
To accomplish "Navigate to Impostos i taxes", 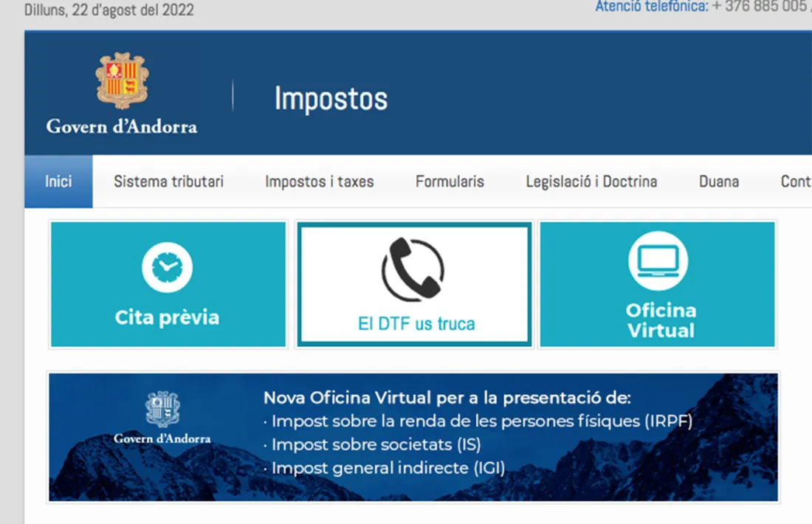I will tap(319, 182).
